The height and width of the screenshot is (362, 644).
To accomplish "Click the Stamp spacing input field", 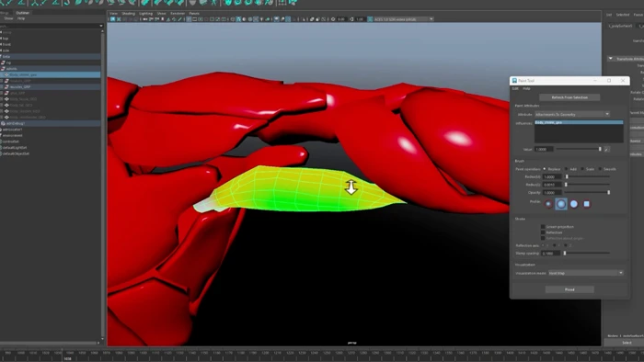I will point(551,254).
